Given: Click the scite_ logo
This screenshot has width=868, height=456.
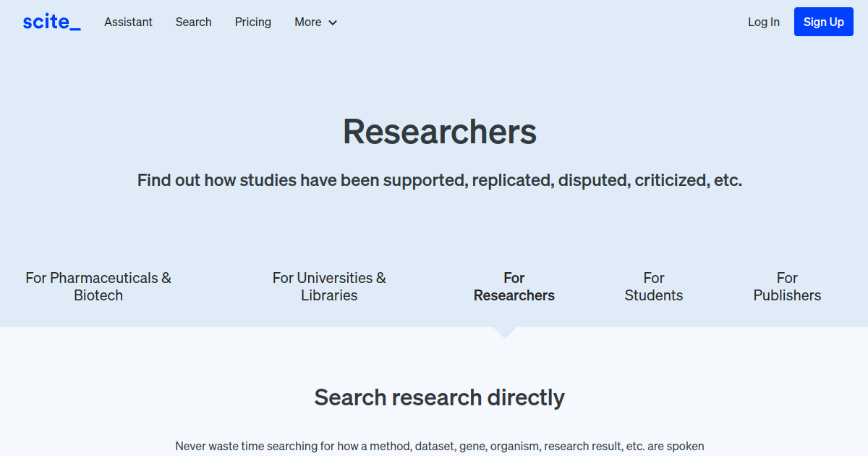Looking at the screenshot, I should click(x=51, y=22).
